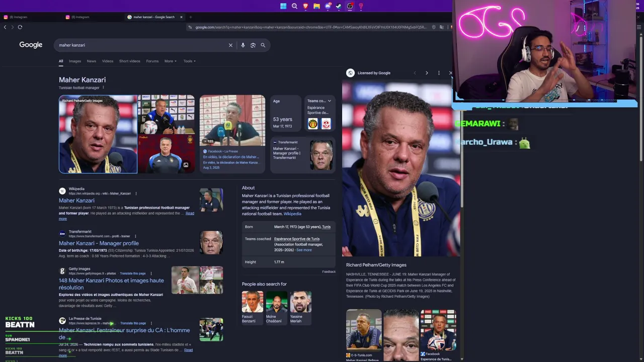Open the press-conference photo with the football

(x=438, y=329)
